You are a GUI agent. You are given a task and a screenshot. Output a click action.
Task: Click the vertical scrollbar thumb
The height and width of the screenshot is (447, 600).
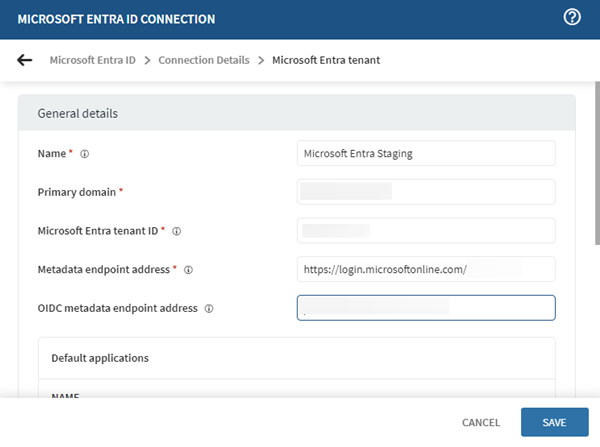(x=597, y=163)
